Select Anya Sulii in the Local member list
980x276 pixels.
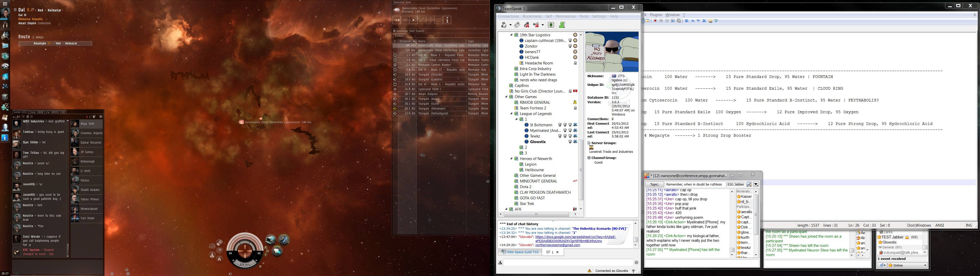coord(87,124)
